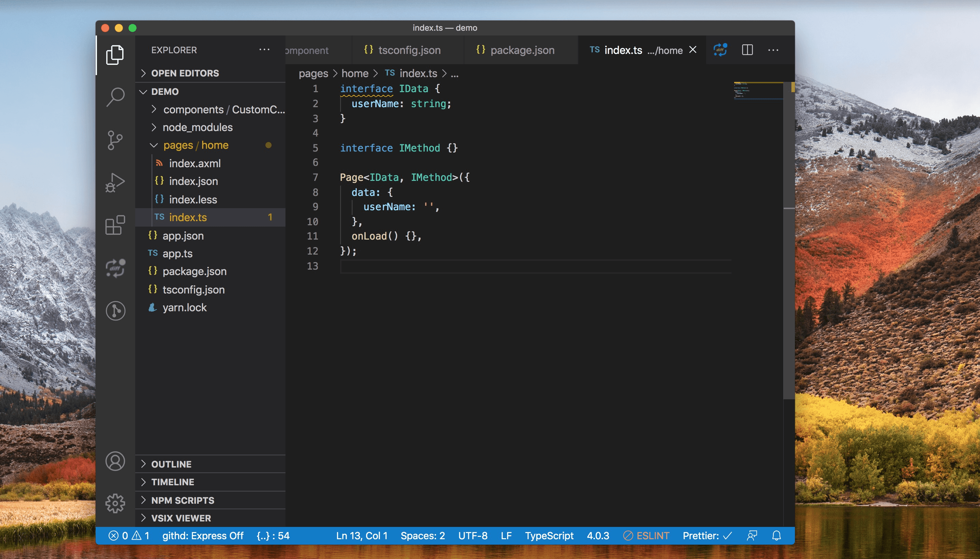
Task: Collapse the DEMO workspace folder
Action: click(210, 91)
